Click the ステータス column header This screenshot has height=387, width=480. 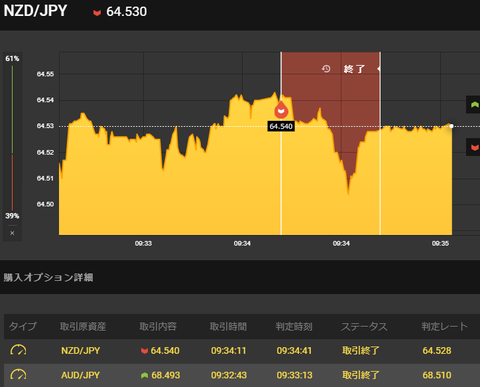pyautogui.click(x=364, y=326)
